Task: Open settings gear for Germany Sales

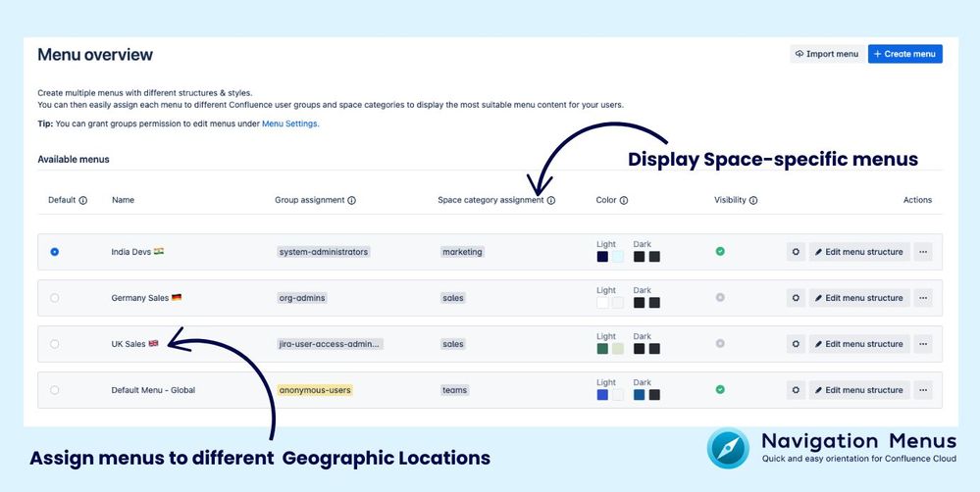Action: tap(796, 298)
